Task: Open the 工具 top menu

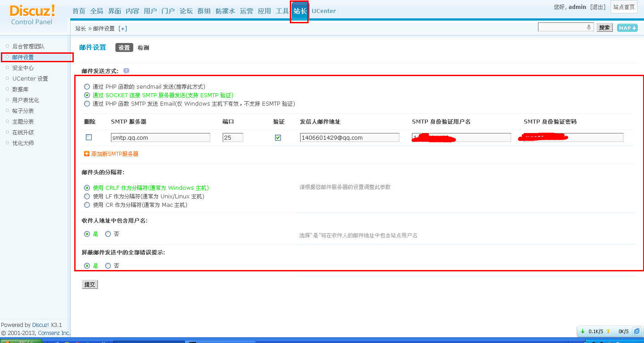Action: [x=282, y=11]
